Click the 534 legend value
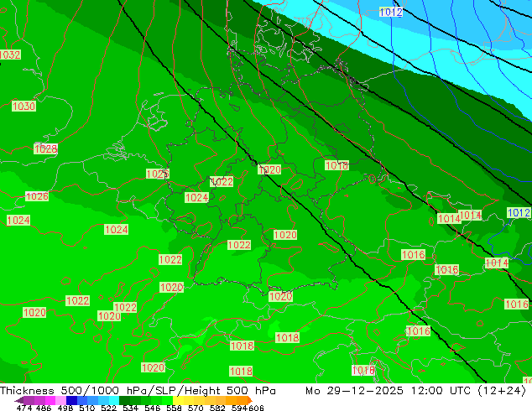The width and height of the screenshot is (532, 411). (x=130, y=408)
